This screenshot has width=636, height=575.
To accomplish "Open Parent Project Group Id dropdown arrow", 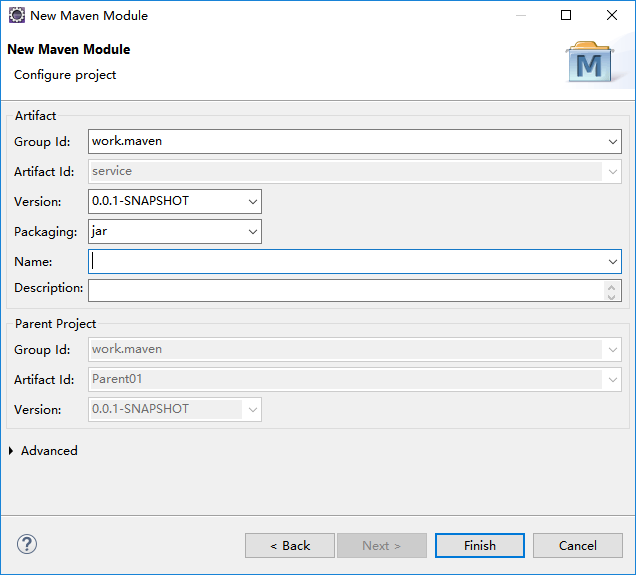I will pos(612,350).
